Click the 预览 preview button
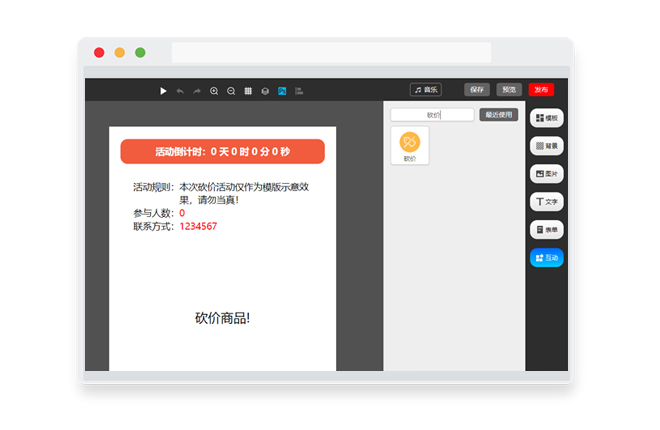The height and width of the screenshot is (430, 660). point(509,90)
